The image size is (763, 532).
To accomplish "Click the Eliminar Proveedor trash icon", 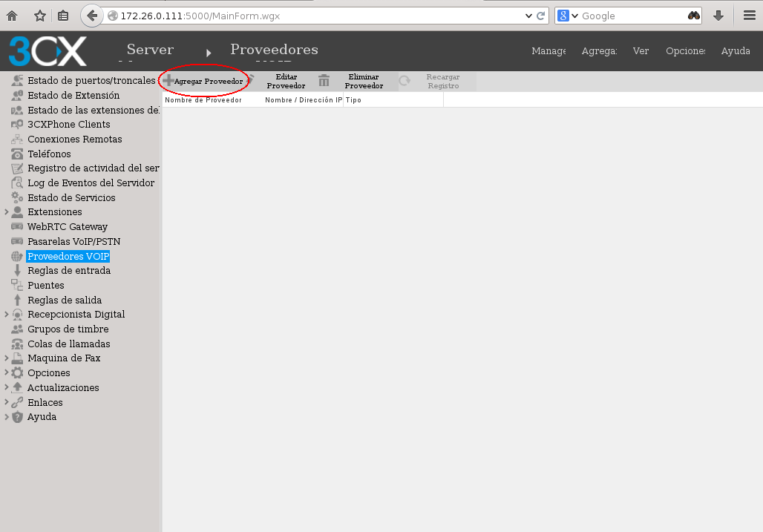I will pos(324,80).
